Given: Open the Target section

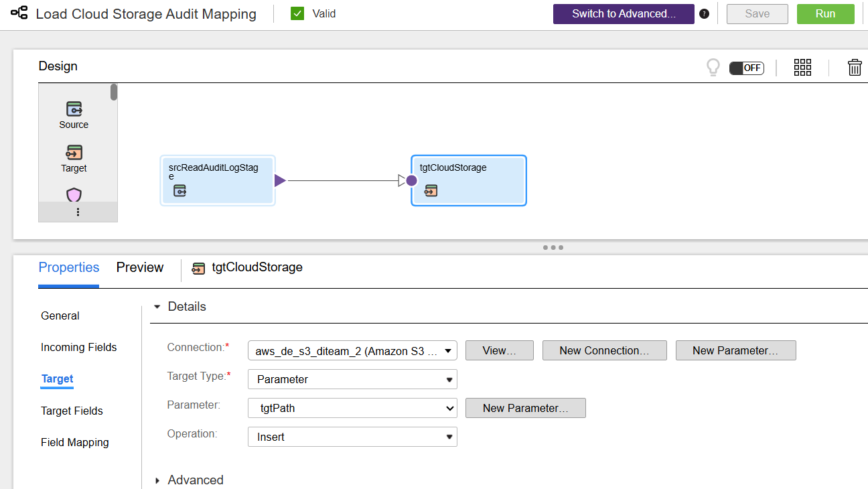Looking at the screenshot, I should [57, 378].
